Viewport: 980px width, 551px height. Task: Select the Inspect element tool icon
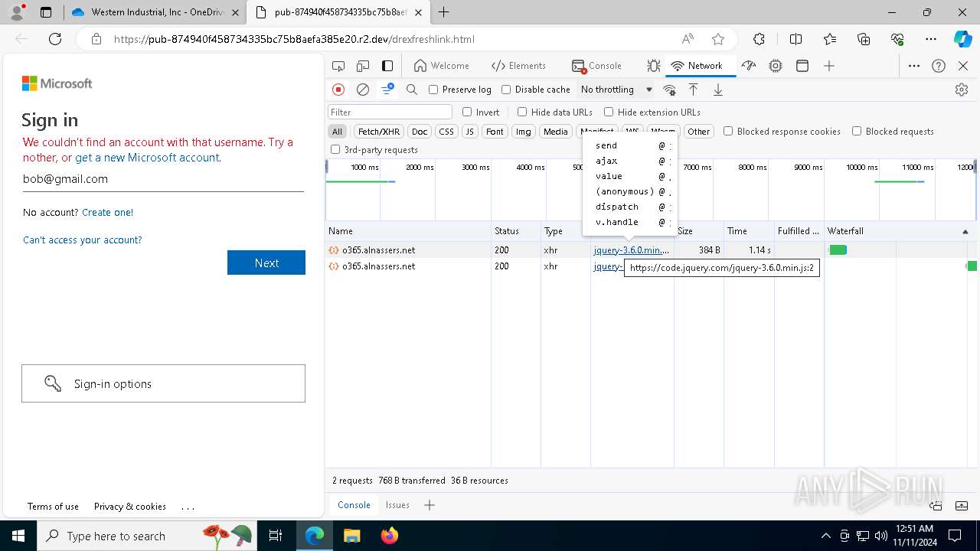[x=338, y=66]
